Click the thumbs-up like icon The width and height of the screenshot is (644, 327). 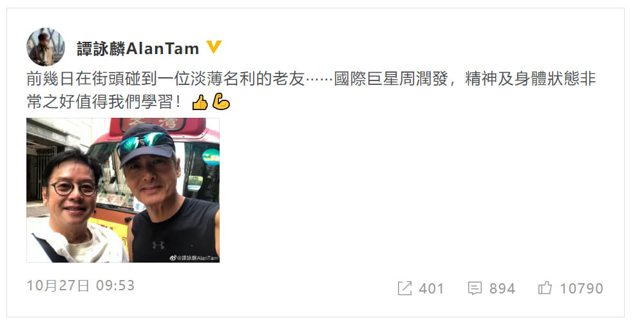[545, 288]
